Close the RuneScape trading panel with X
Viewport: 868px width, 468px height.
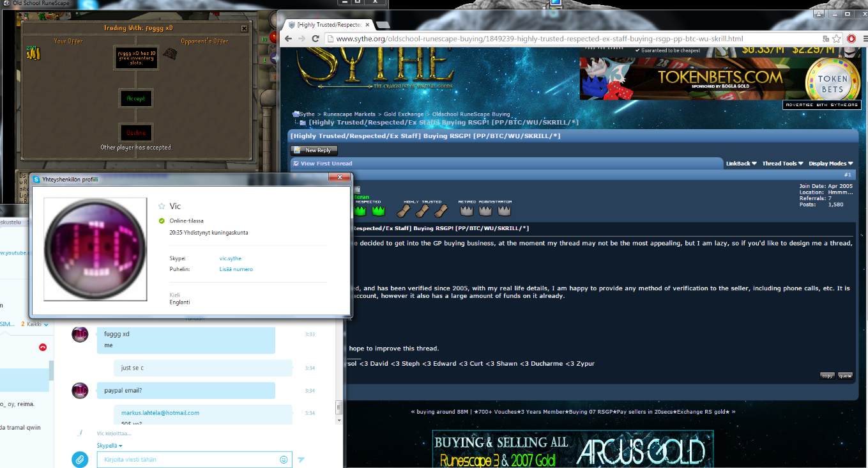tap(244, 28)
